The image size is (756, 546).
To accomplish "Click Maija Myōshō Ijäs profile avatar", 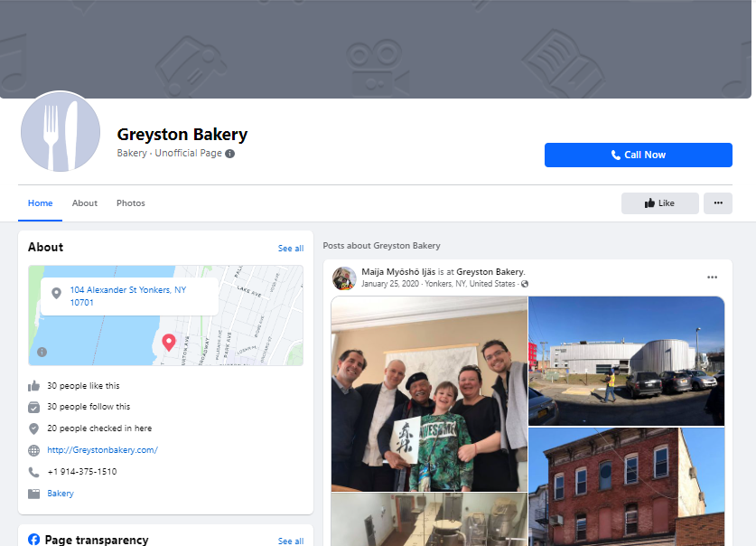I will (344, 278).
